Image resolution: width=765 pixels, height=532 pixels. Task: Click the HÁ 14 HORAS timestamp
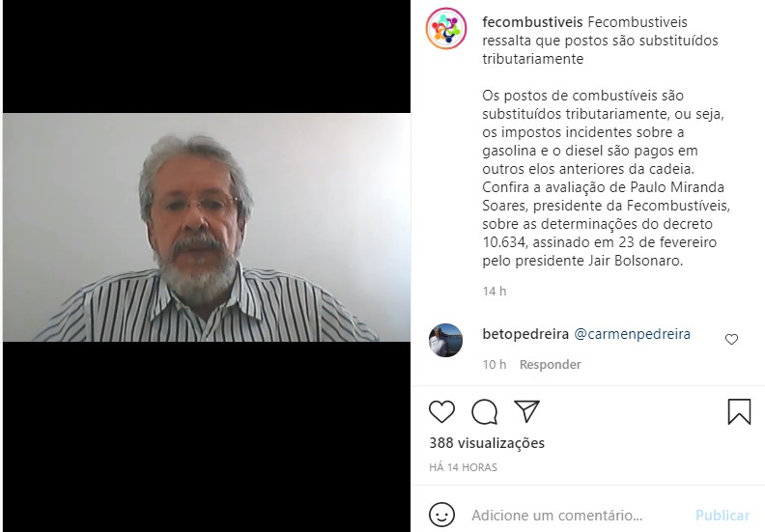click(463, 467)
